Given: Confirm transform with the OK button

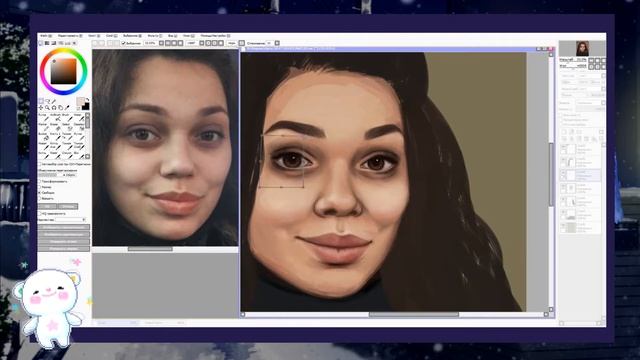Looking at the screenshot, I should [x=47, y=206].
